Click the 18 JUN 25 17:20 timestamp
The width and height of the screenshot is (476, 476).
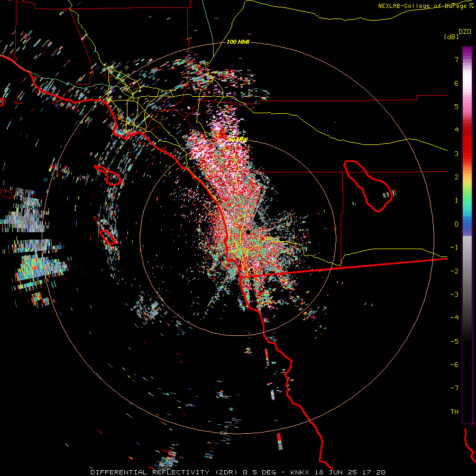click(x=349, y=472)
